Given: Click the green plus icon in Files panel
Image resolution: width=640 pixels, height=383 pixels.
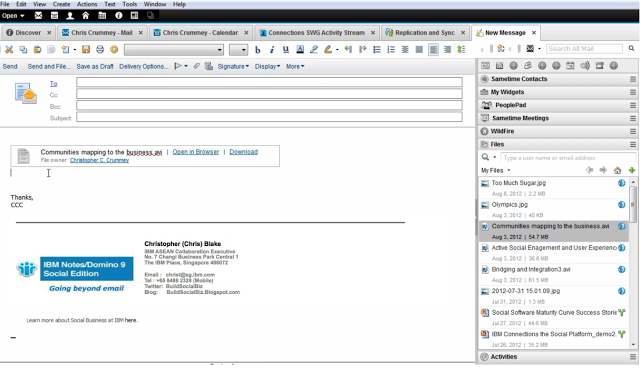Looking at the screenshot, I should (631, 170).
